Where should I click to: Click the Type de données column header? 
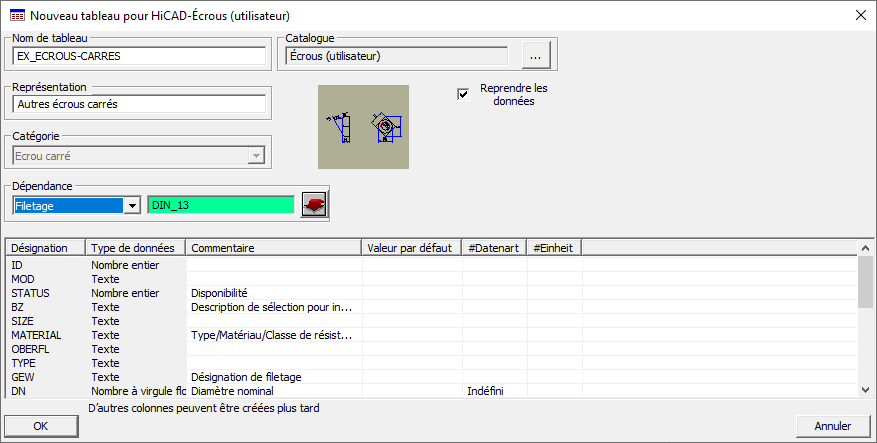[x=135, y=248]
